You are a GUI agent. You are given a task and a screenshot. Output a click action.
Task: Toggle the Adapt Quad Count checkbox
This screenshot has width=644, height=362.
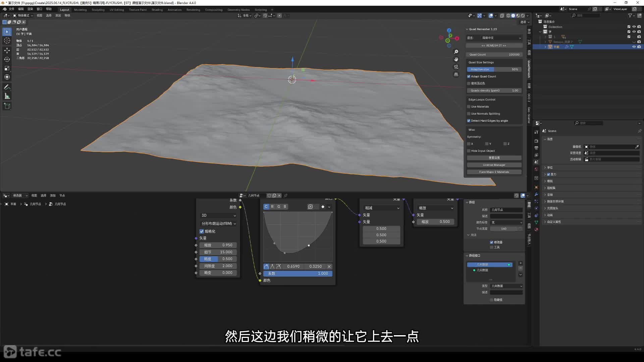coord(469,76)
